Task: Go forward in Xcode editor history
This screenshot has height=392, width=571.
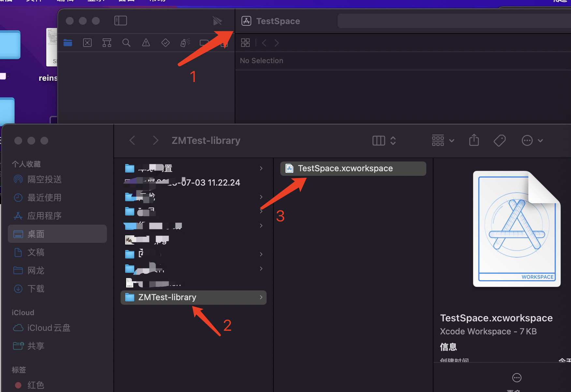Action: [x=277, y=43]
